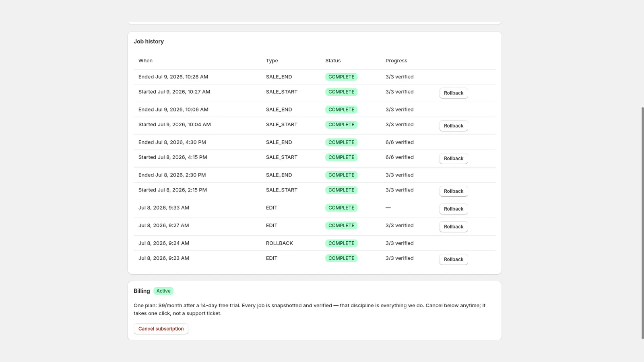Screen dimensions: 644x362
Task: Click SALE_END type in 10:06 AM row
Action: (279, 109)
